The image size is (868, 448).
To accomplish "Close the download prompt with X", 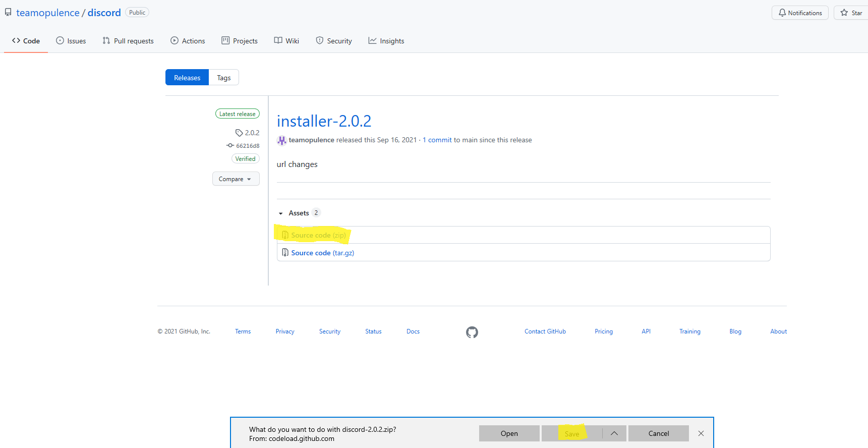I will tap(701, 433).
